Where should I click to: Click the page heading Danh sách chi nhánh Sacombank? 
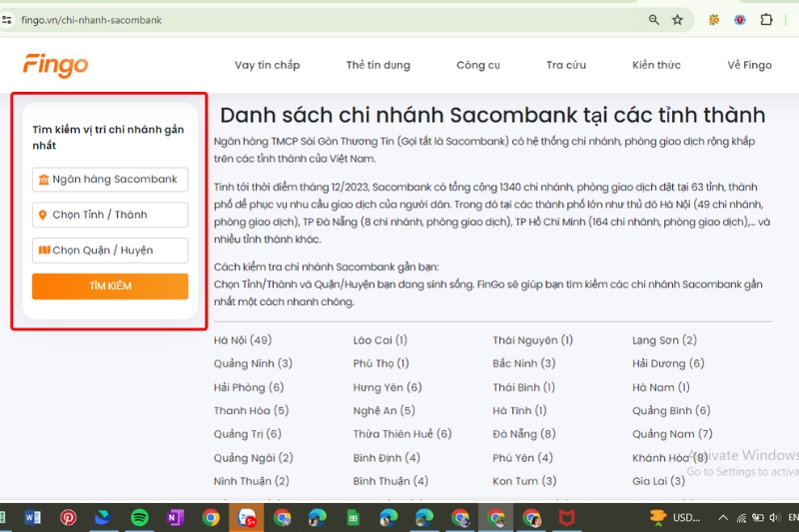click(492, 115)
